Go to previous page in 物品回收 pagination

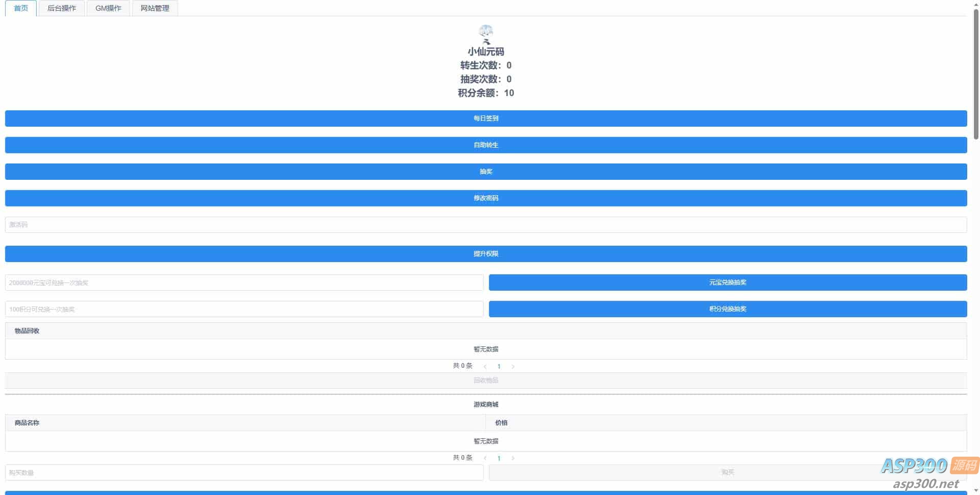(485, 366)
